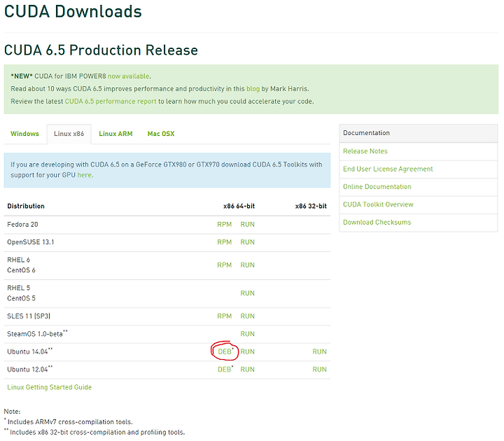Click the 'CUDA 6.5 Production Release' heading
Viewport: 504px width, 441px height.
101,50
